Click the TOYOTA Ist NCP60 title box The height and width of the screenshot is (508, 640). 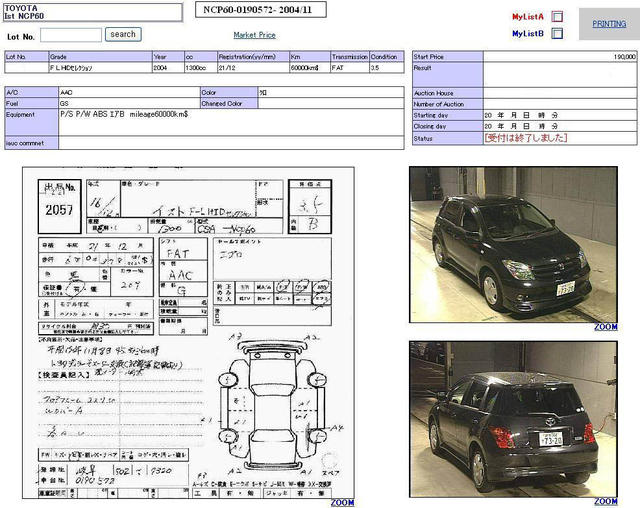pyautogui.click(x=93, y=12)
